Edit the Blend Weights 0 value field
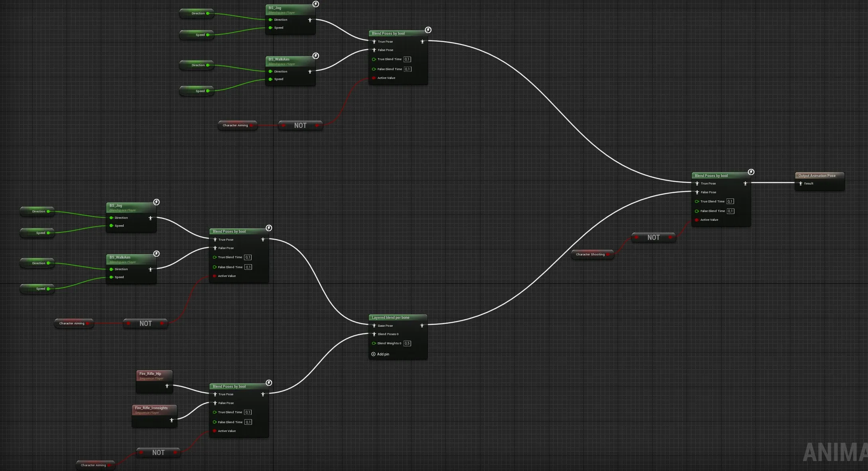Image resolution: width=868 pixels, height=471 pixels. click(407, 343)
